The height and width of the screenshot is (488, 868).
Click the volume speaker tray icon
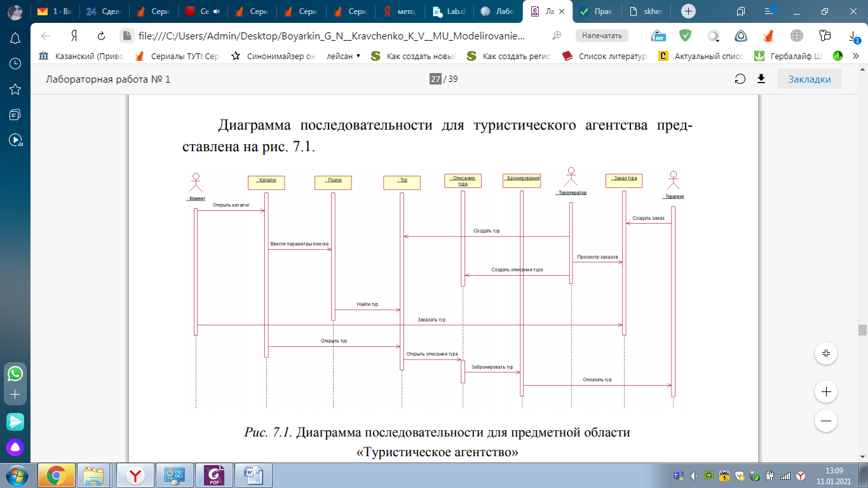click(x=693, y=475)
